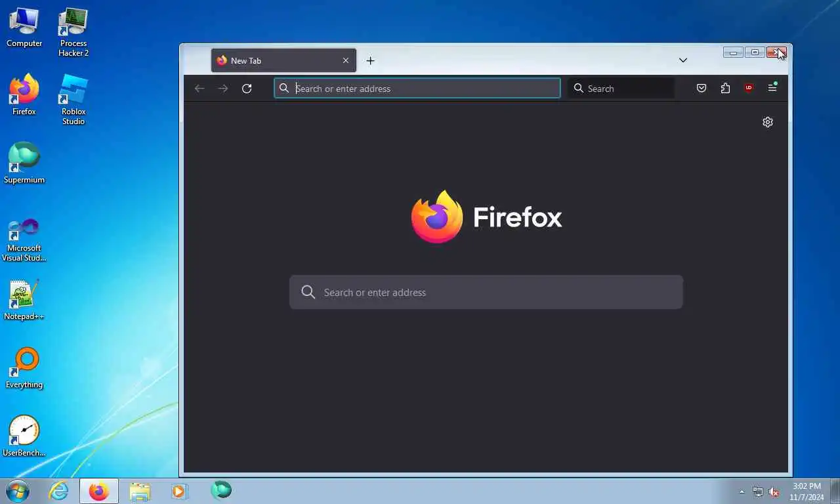
Task: Open the Notepad++ desktop shortcut
Action: [x=24, y=301]
